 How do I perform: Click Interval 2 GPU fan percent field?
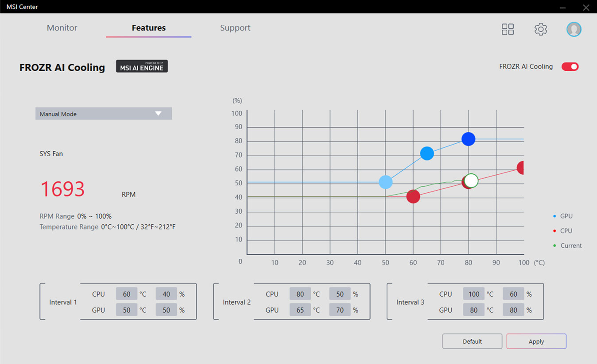tap(340, 310)
